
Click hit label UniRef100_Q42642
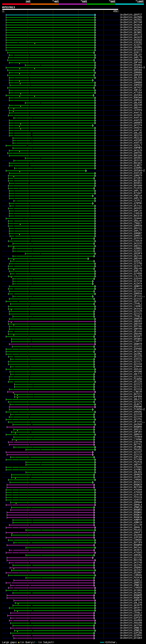tap(131, 30)
